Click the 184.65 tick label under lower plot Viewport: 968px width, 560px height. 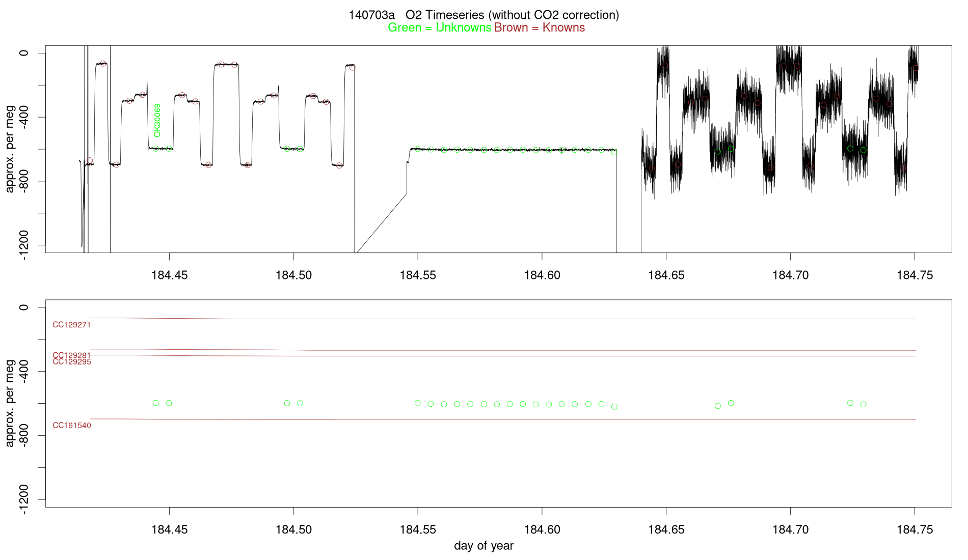click(x=666, y=530)
